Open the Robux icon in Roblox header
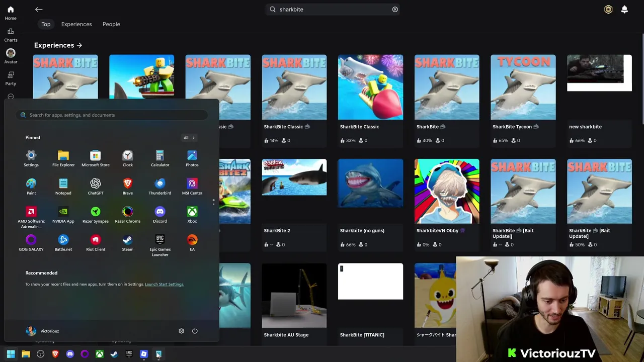This screenshot has height=362, width=644. [x=608, y=9]
